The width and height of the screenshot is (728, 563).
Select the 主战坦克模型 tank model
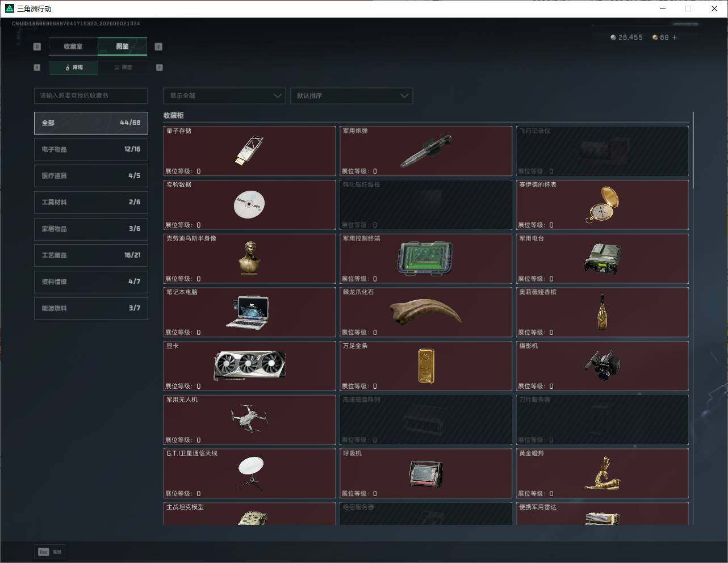tap(249, 514)
